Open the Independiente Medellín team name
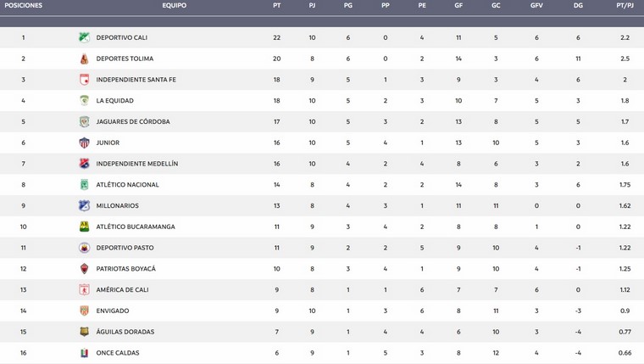The width and height of the screenshot is (644, 364). click(x=136, y=164)
